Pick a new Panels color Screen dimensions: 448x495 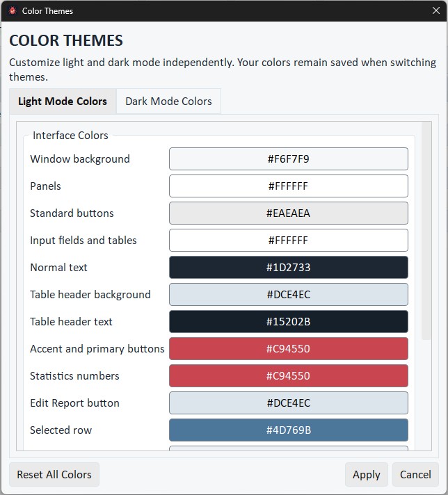[x=289, y=186]
